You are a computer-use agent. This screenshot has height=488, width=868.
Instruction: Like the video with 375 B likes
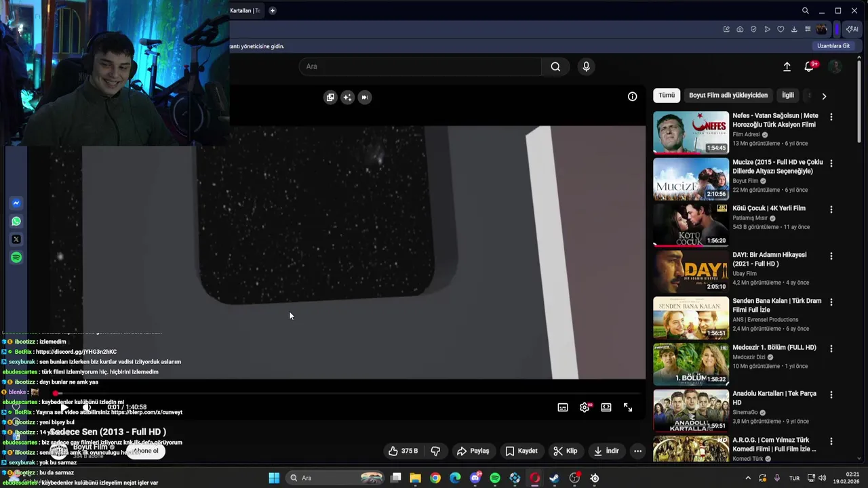403,451
